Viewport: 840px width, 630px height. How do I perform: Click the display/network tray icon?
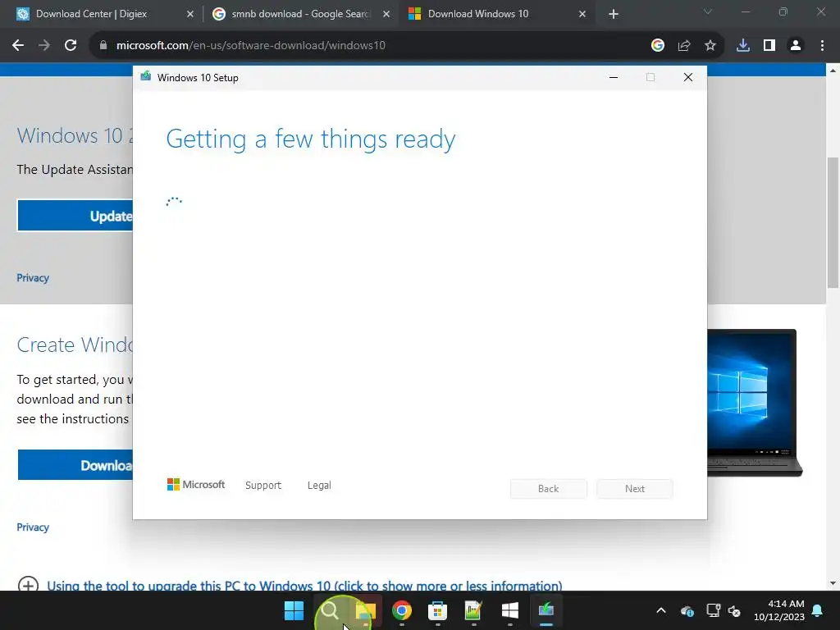click(x=713, y=610)
